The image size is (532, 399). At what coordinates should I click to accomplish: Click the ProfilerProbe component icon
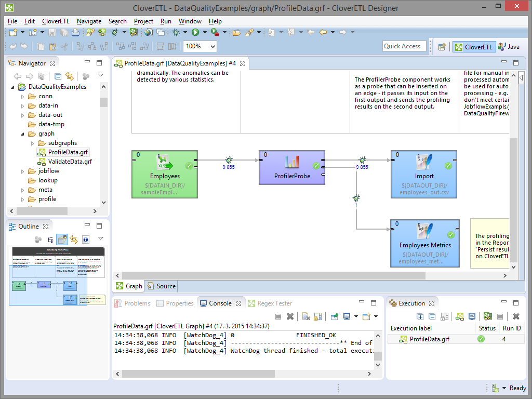click(x=291, y=162)
